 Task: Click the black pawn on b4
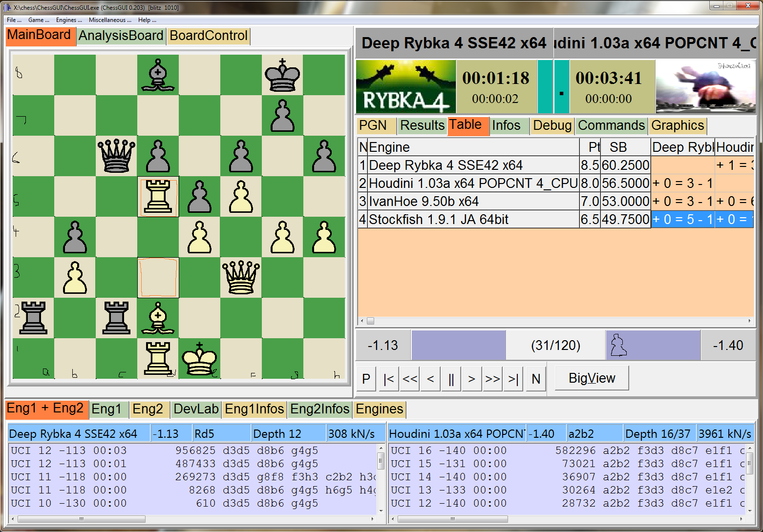75,237
